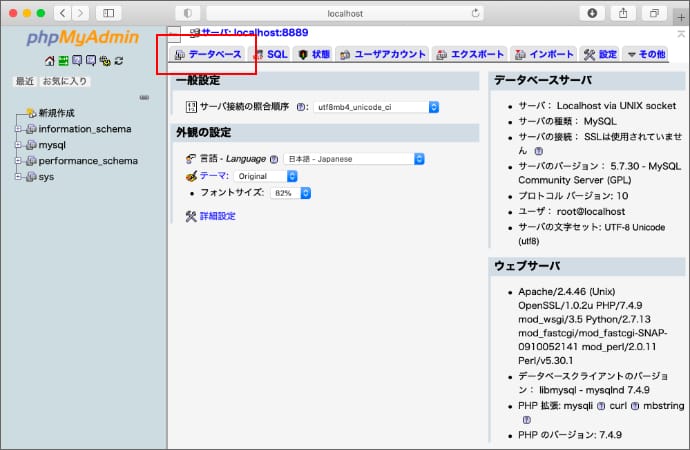Click 新規作成 to create new database
Image resolution: width=690 pixels, height=450 pixels.
click(56, 113)
